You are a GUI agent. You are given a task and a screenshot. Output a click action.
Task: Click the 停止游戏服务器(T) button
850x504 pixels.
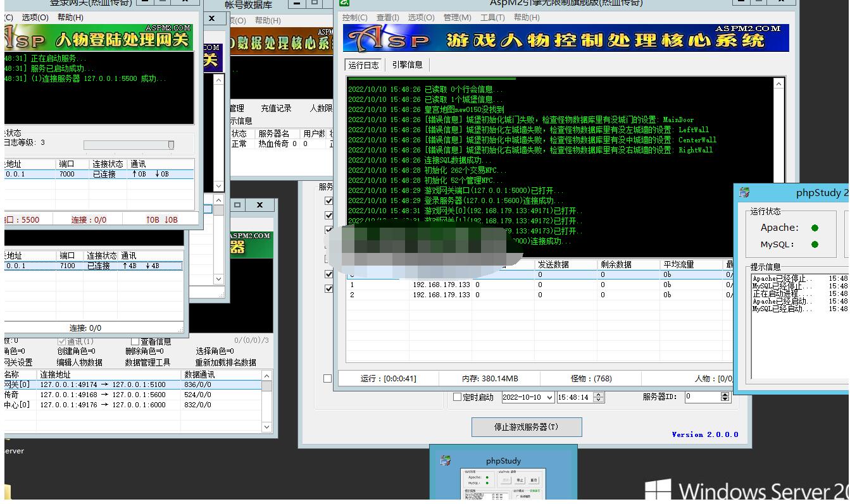(526, 427)
